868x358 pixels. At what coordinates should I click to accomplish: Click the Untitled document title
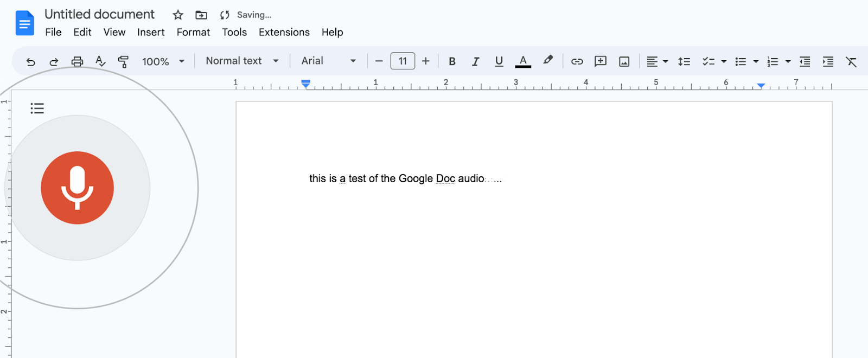(99, 14)
